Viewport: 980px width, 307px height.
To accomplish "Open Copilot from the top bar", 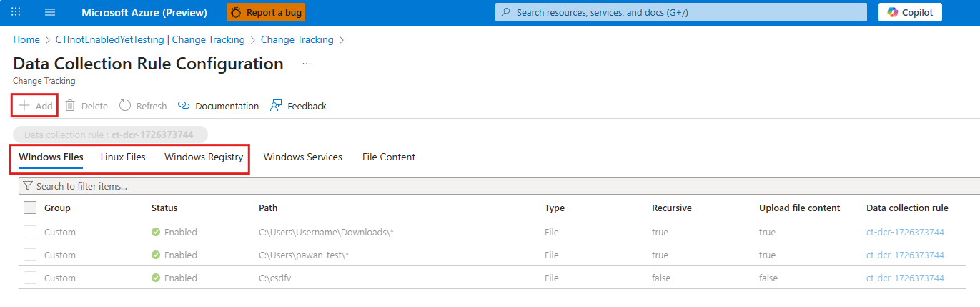I will (x=909, y=12).
